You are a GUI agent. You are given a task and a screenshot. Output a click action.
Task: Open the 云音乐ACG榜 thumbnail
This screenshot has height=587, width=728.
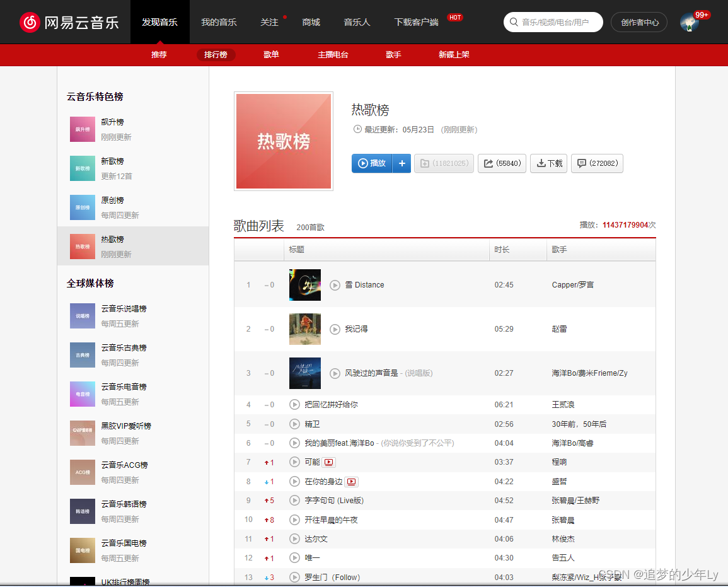click(83, 472)
